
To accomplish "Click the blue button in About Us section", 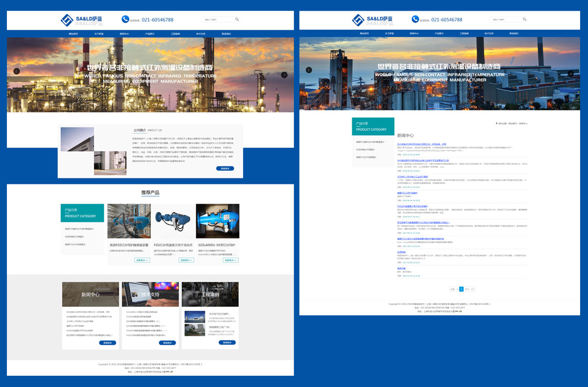I will tap(225, 168).
